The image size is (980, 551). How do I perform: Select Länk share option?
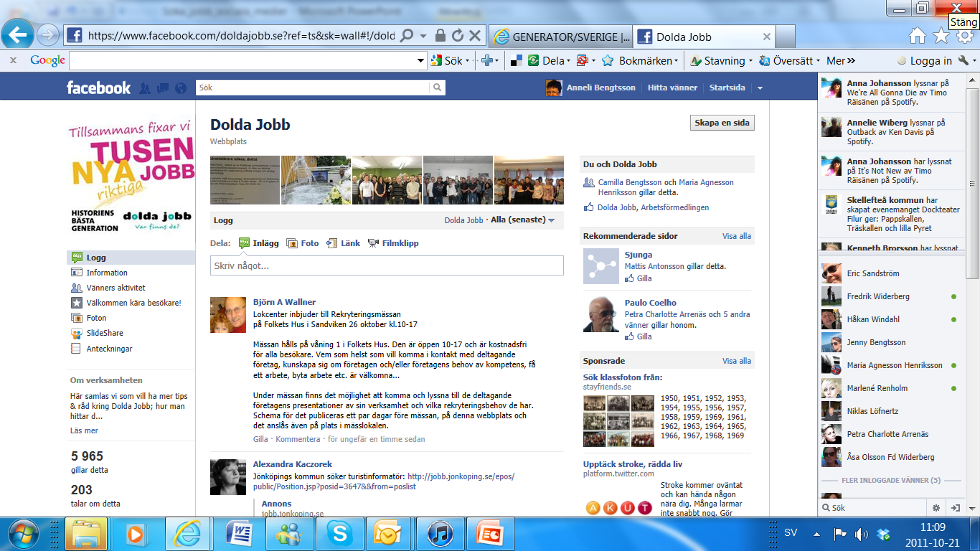pos(343,243)
